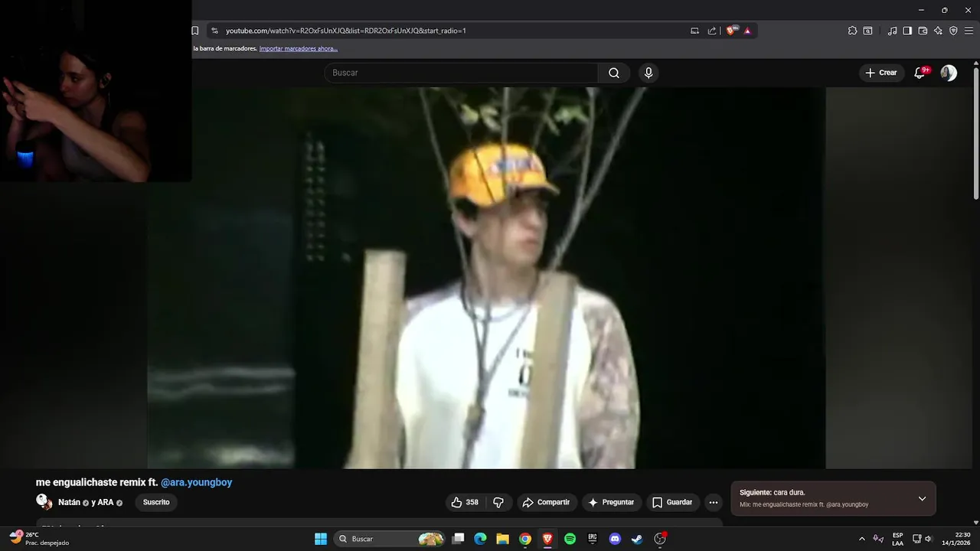
Task: Open the Windows Start menu
Action: (321, 539)
